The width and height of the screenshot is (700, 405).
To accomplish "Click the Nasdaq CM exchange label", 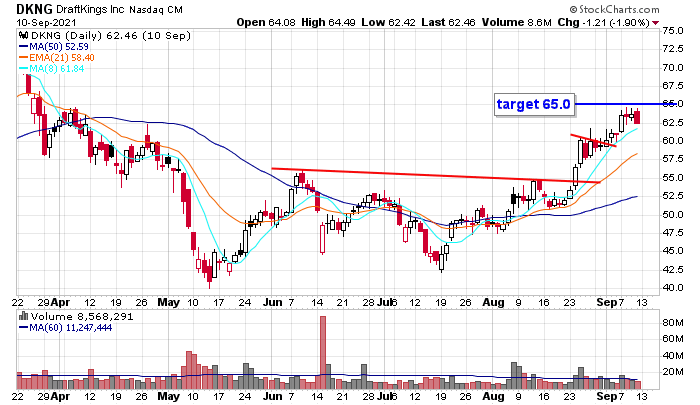I will pyautogui.click(x=156, y=10).
